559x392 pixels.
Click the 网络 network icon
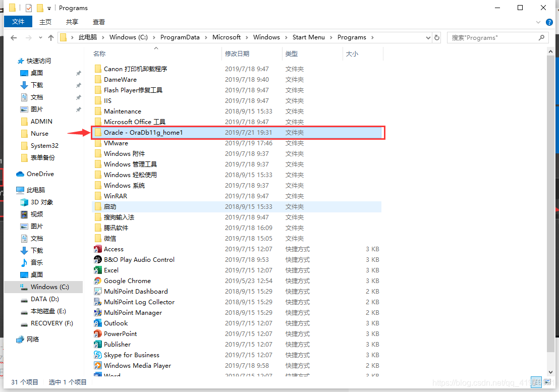click(20, 339)
